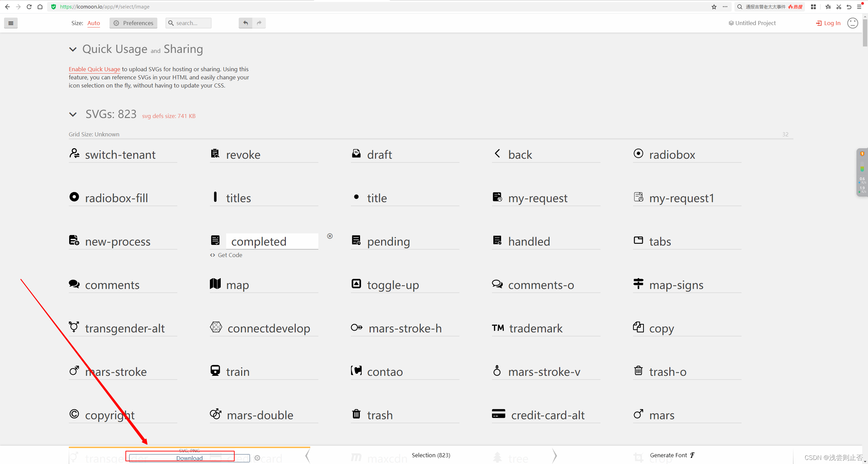This screenshot has height=464, width=868.
Task: Select the map icon in the grid
Action: pos(237,285)
